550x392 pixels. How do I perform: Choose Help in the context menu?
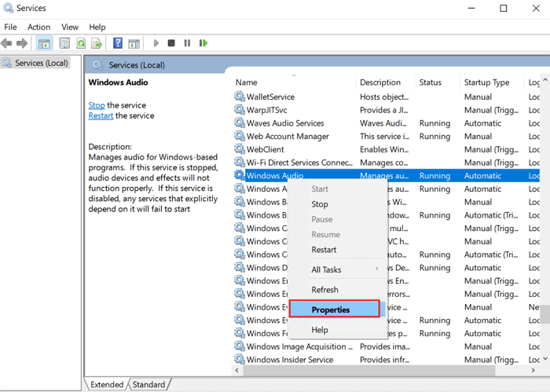tap(320, 330)
